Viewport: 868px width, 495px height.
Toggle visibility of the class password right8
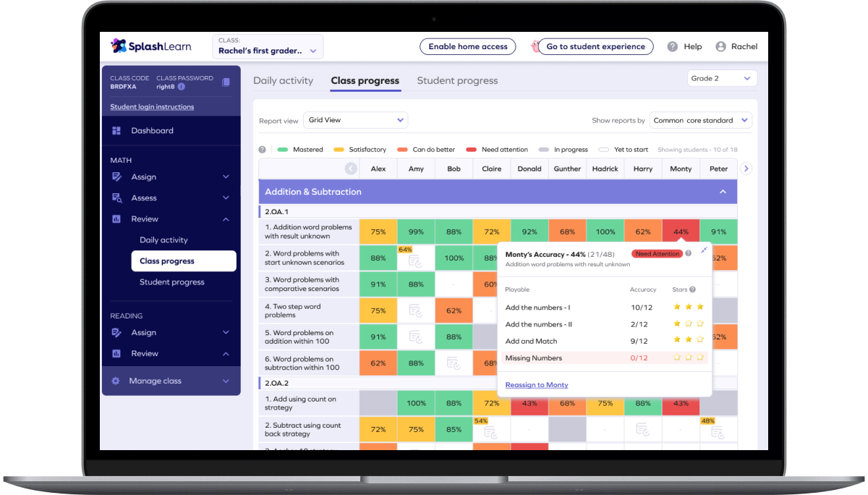(182, 87)
